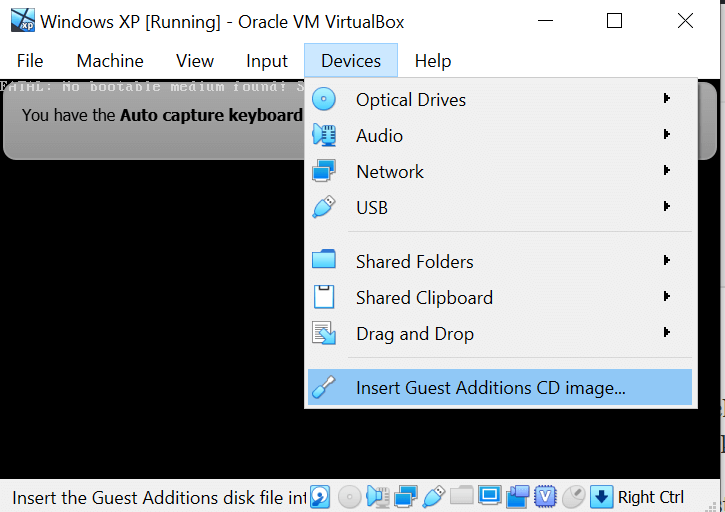Click the mouse integration status bar icon
Viewport: 725px width, 512px height.
coord(573,496)
